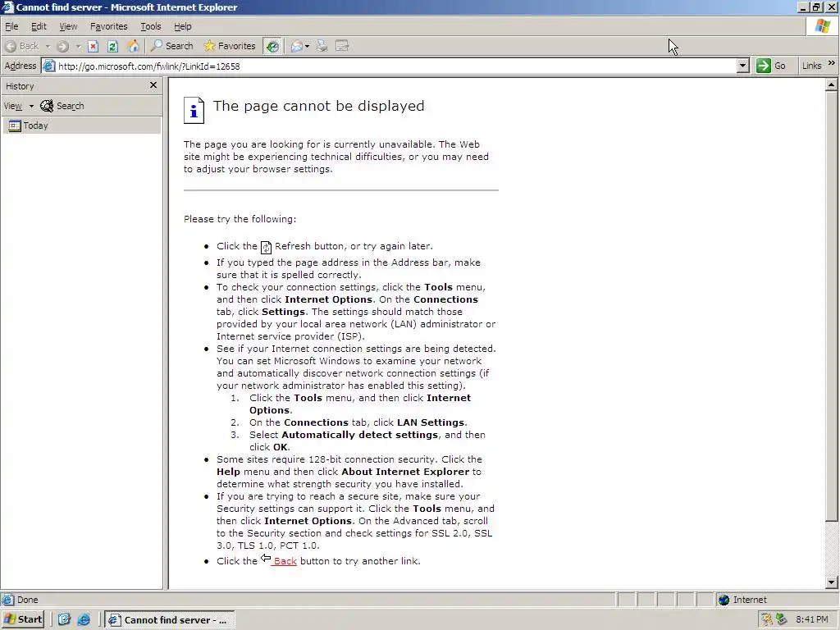
Task: Expand the Today history folder
Action: click(x=81, y=126)
